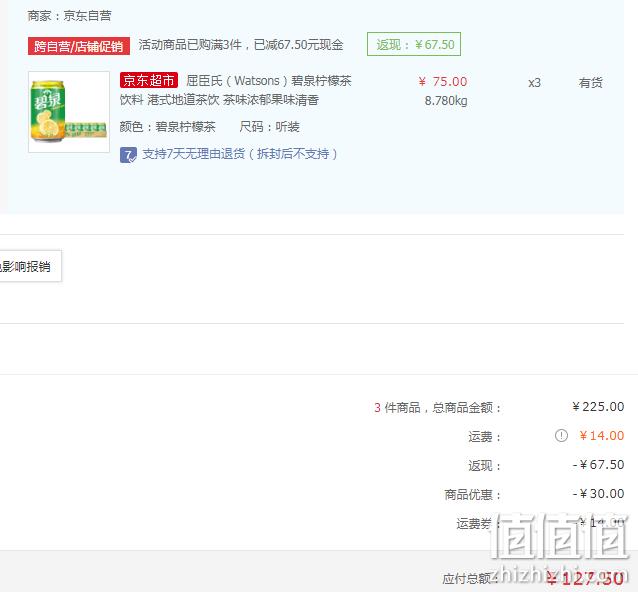The height and width of the screenshot is (592, 638).
Task: Select product discount -¥30.00
Action: pos(598,494)
